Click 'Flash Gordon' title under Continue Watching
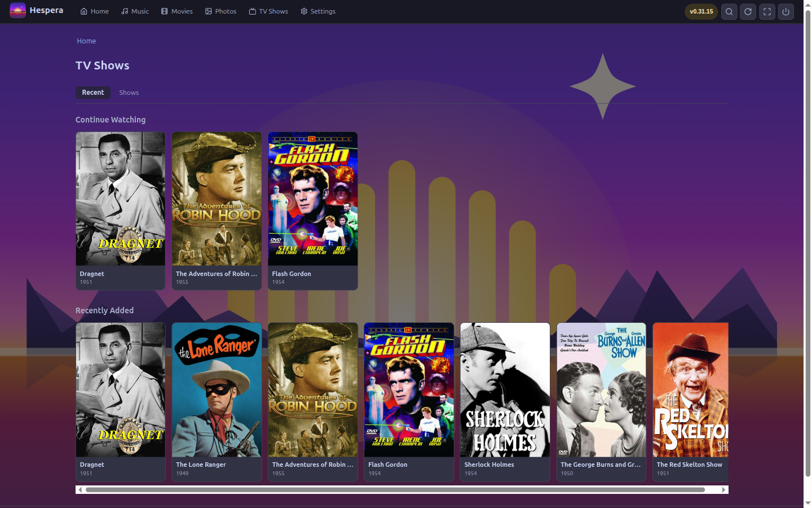812x508 pixels. (x=292, y=274)
